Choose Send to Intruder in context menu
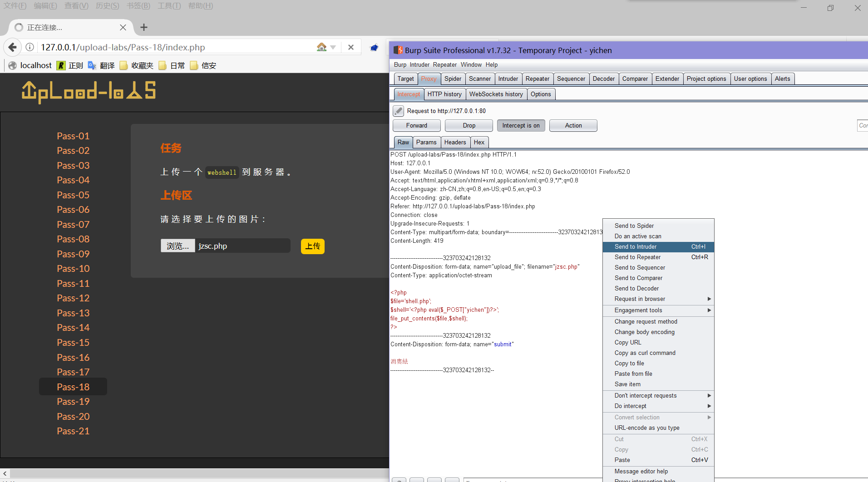868x482 pixels. [658, 247]
